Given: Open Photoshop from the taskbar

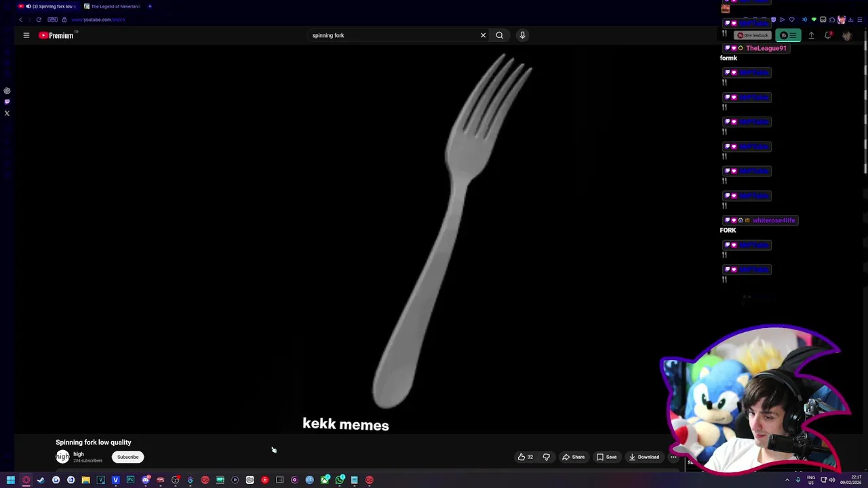Looking at the screenshot, I should pos(130,480).
